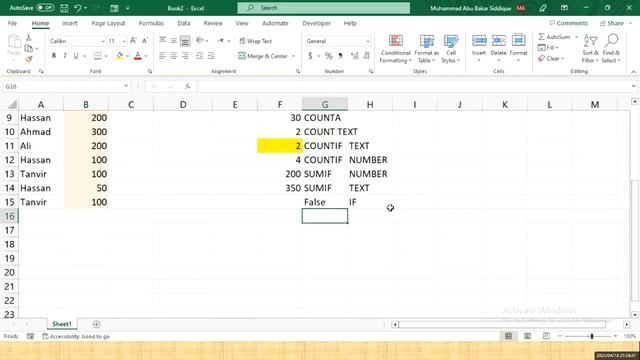Switch to the Insert tab

(x=70, y=23)
